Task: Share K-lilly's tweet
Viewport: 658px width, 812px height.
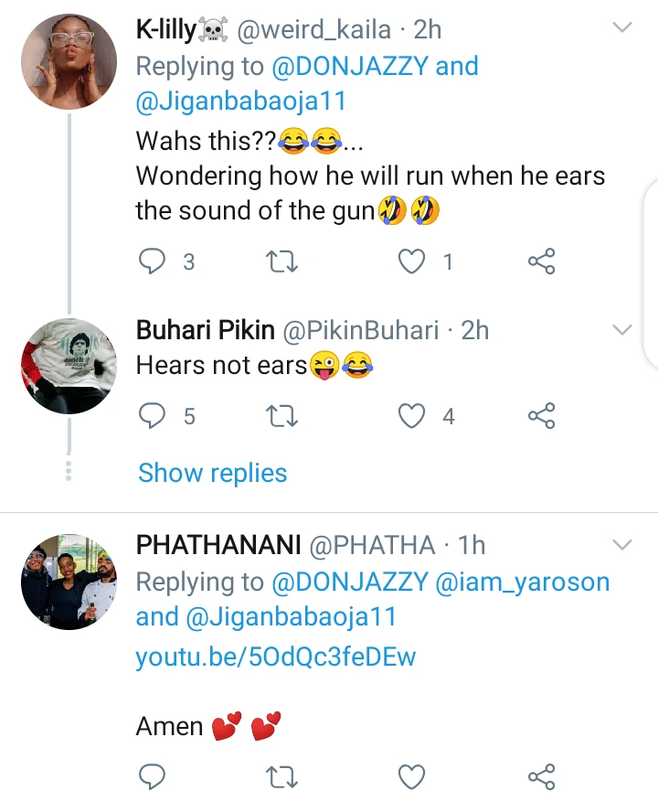Action: pyautogui.click(x=542, y=262)
